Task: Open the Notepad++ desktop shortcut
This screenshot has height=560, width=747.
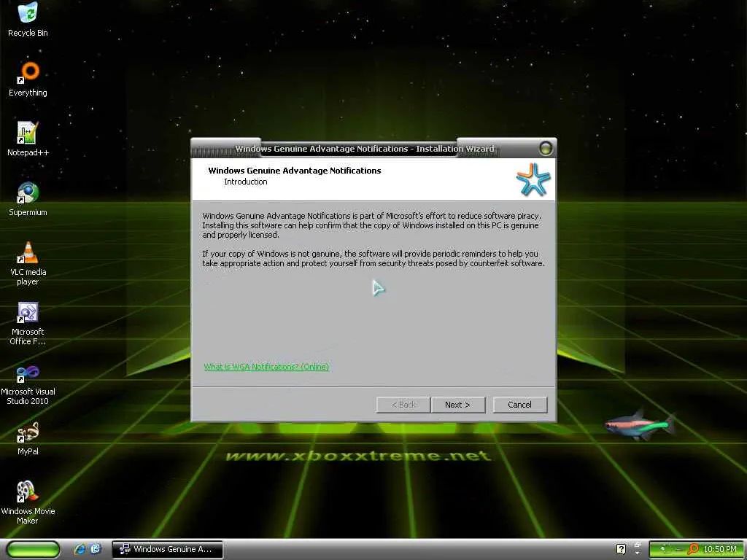Action: pos(28,139)
